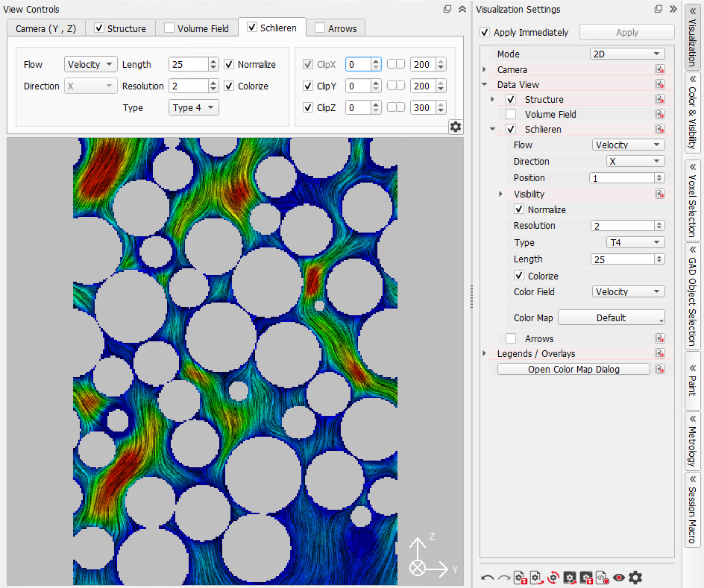Click the record macro code-file icon
Viewport: 704px width, 588px height.
click(x=603, y=578)
